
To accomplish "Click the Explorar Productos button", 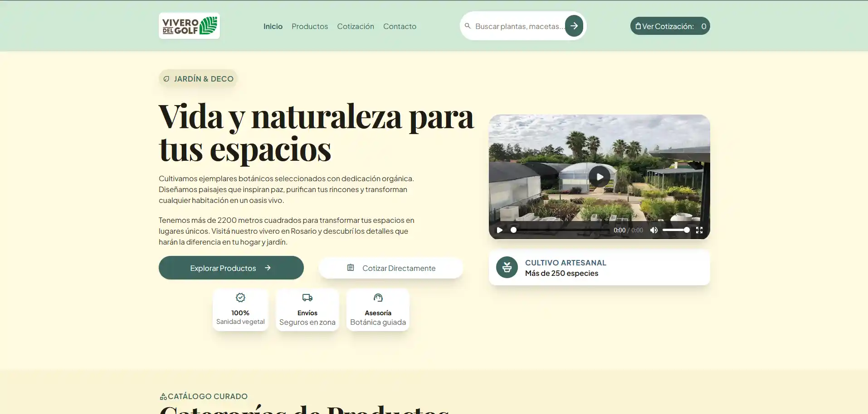I will tap(231, 268).
